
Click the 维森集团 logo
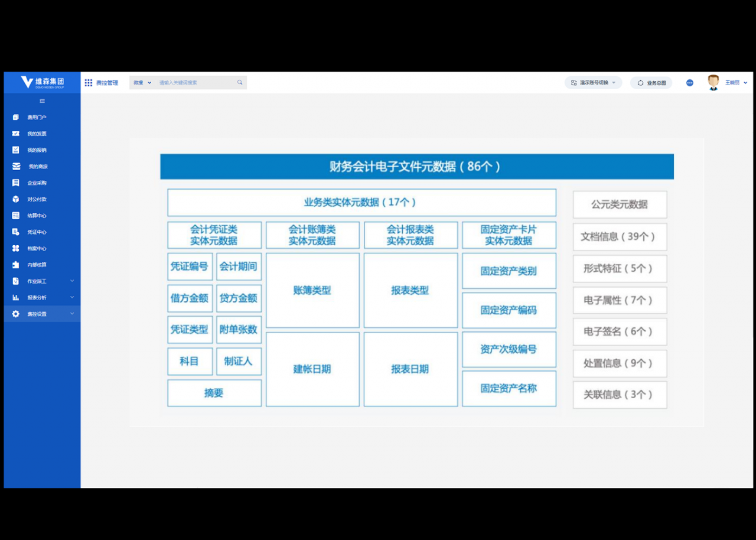[x=42, y=82]
